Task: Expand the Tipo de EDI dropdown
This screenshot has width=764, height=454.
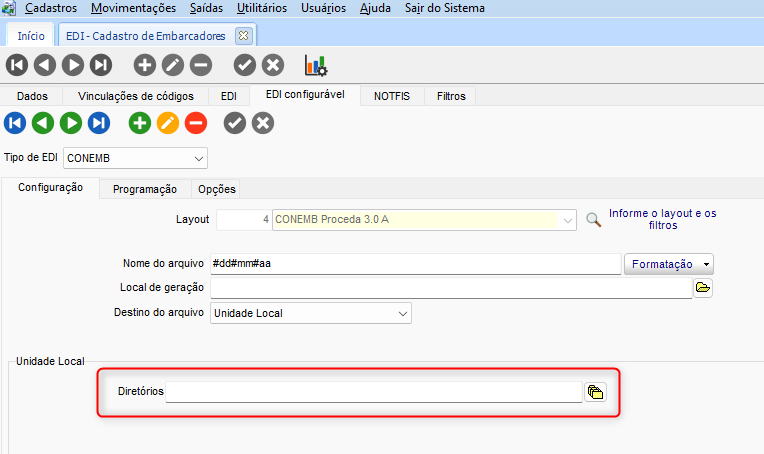Action: coord(197,158)
